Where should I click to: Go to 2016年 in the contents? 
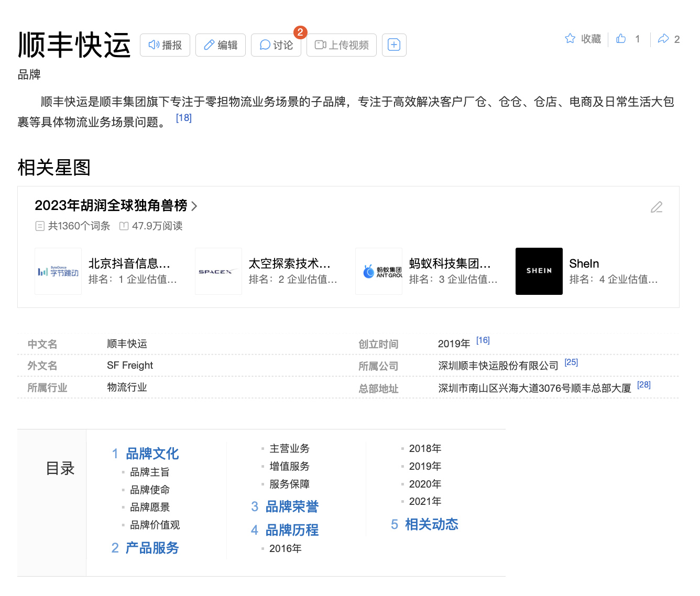click(x=286, y=548)
